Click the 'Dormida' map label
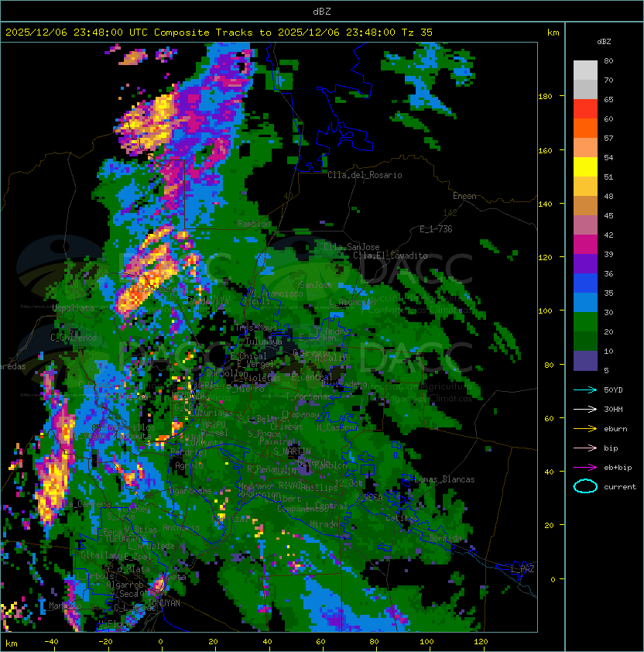 445,538
